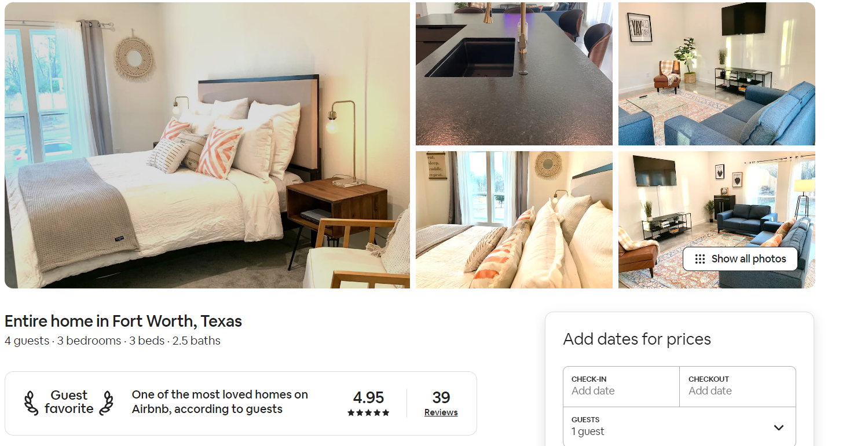868x446 pixels.
Task: Open the bottom-right living room rug photo
Action: (x=717, y=220)
